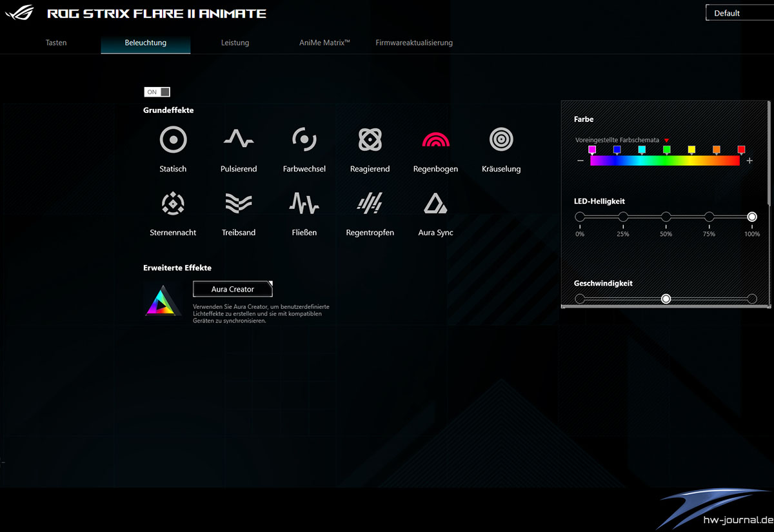Choose the Sternennacht effect icon
The image size is (774, 532).
(x=173, y=203)
